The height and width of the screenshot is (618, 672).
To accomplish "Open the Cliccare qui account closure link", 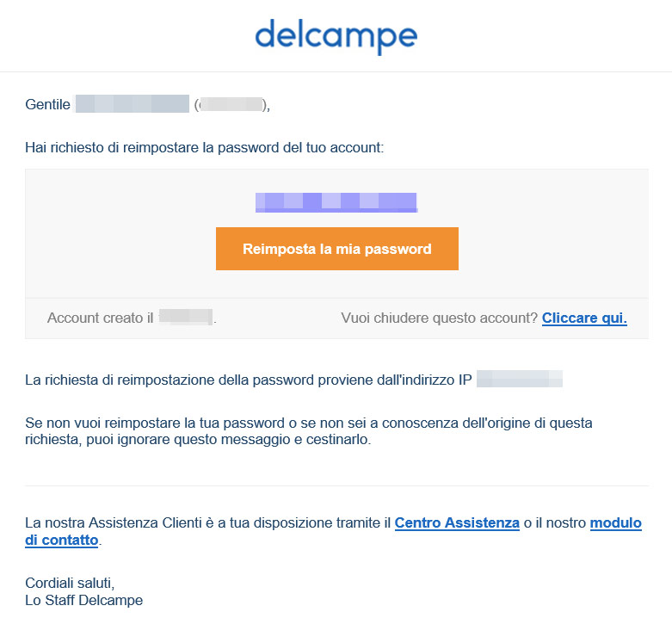I will (x=584, y=318).
